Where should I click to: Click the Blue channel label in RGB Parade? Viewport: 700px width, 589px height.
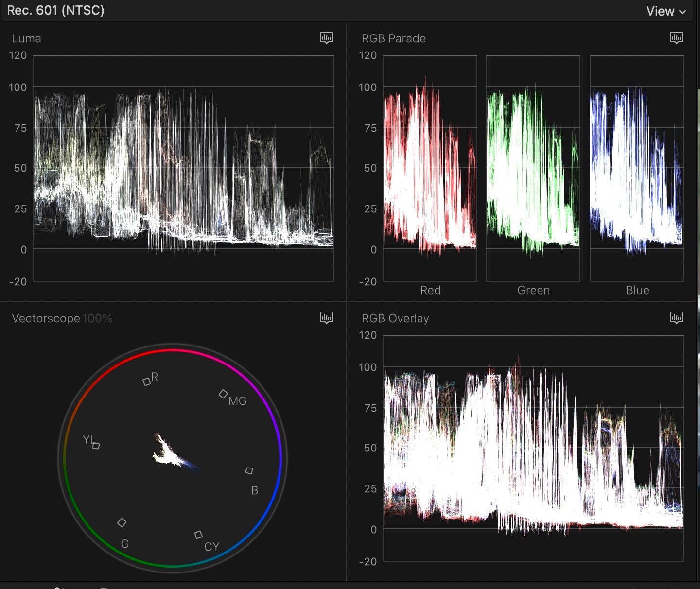[x=637, y=290]
